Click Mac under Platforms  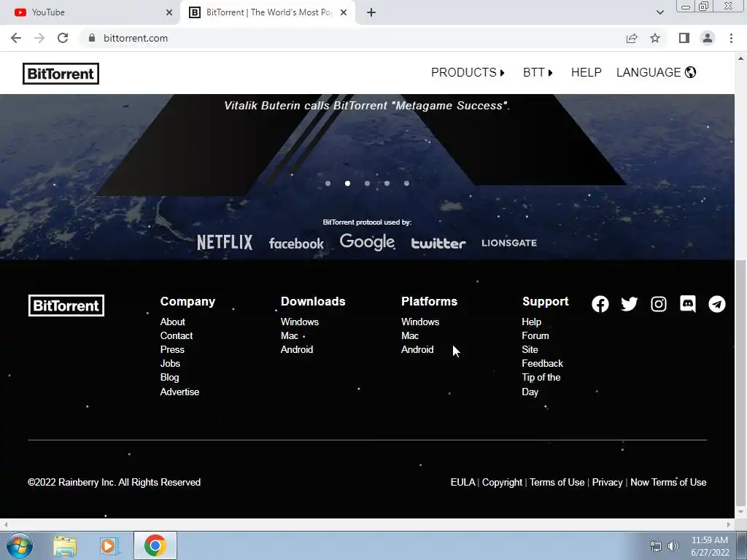(x=410, y=335)
